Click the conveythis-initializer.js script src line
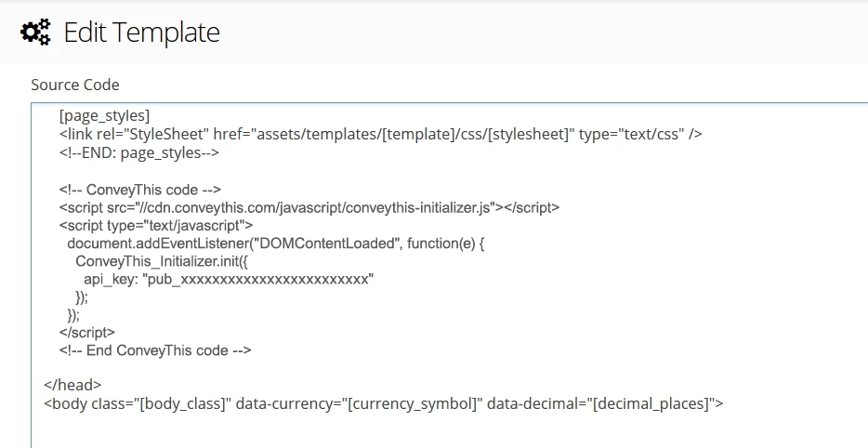The height and width of the screenshot is (448, 868). (309, 207)
